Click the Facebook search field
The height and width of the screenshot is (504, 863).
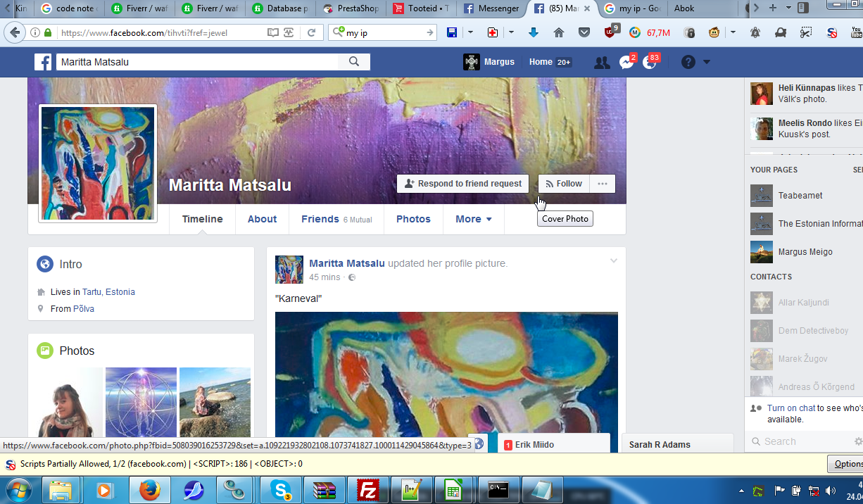[197, 62]
